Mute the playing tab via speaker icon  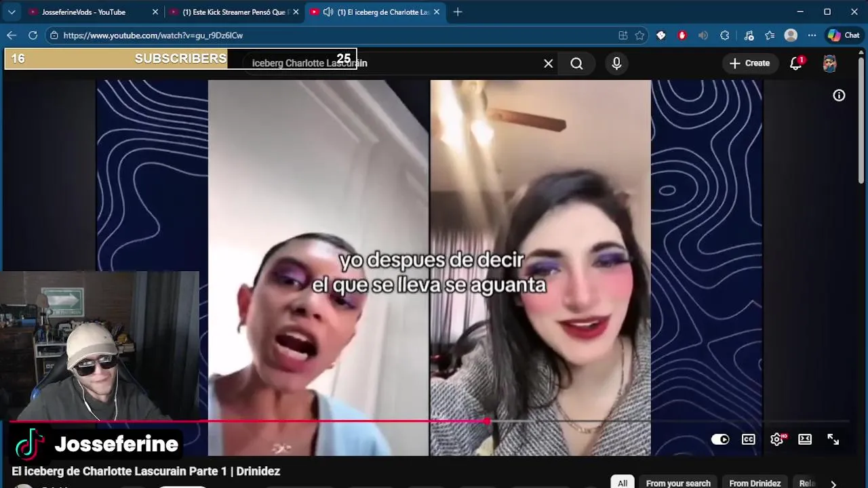click(x=328, y=12)
